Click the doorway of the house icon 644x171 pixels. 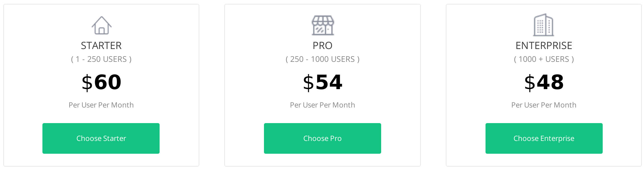(101, 31)
